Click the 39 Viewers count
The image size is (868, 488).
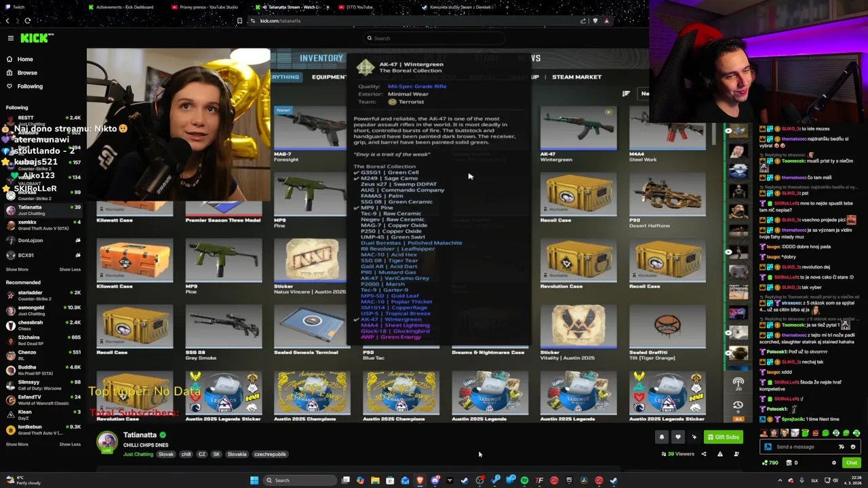pyautogui.click(x=677, y=454)
